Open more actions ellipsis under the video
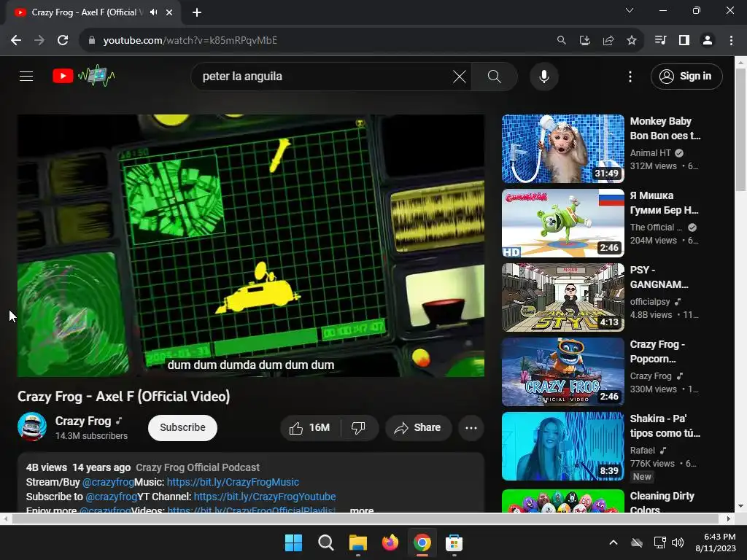The width and height of the screenshot is (747, 560). 471,427
